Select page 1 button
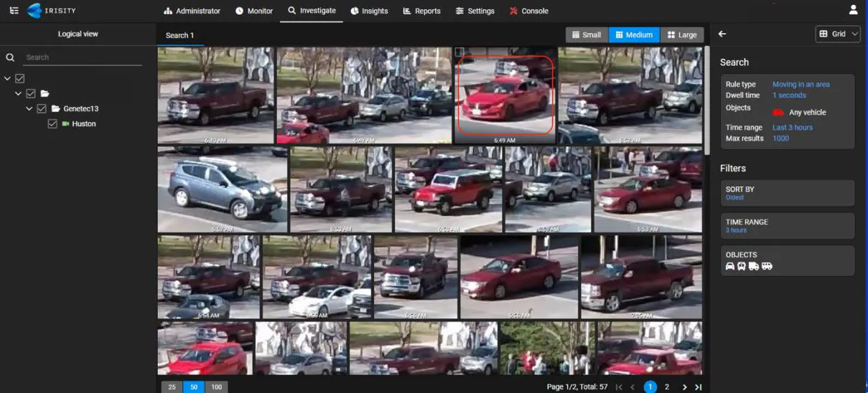Viewport: 868px width, 393px height. (650, 387)
